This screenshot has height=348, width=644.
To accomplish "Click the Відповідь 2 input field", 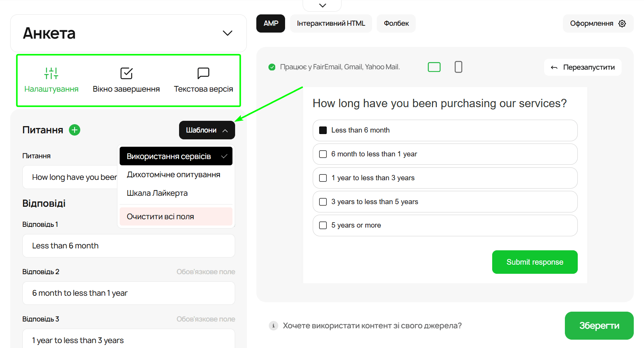I will (128, 293).
